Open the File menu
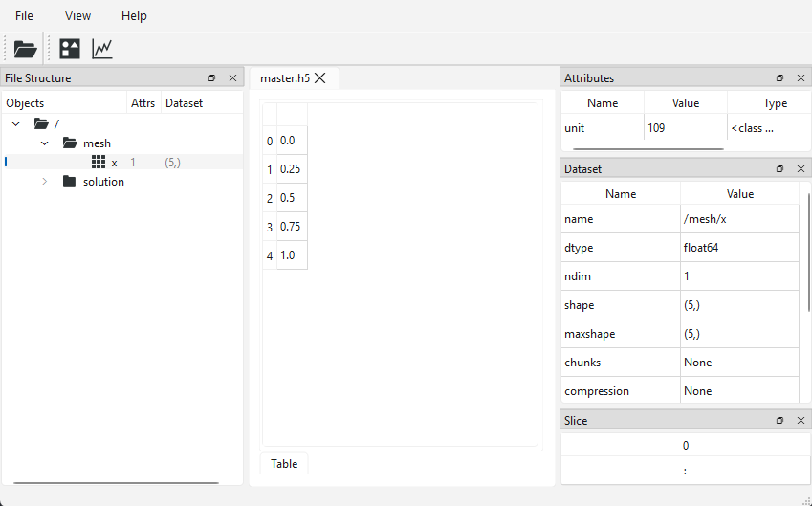812x506 pixels. click(x=24, y=16)
